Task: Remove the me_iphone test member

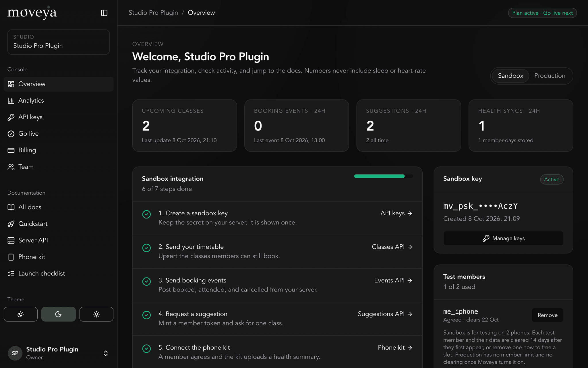Action: point(548,315)
